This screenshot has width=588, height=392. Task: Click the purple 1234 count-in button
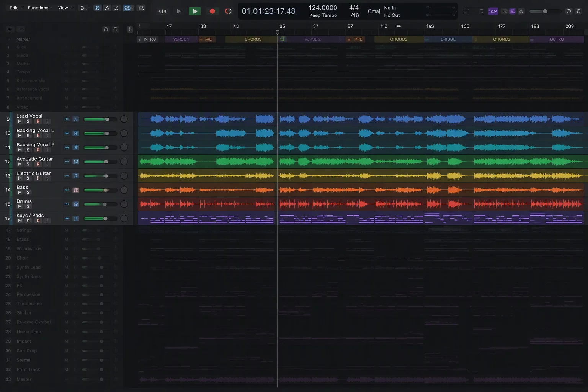493,11
